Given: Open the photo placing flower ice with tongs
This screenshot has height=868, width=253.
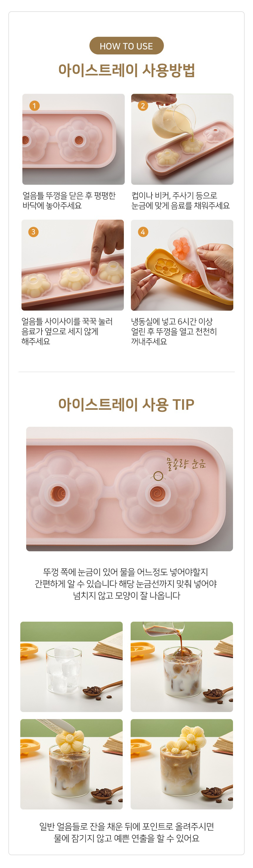Looking at the screenshot, I should 71,764.
